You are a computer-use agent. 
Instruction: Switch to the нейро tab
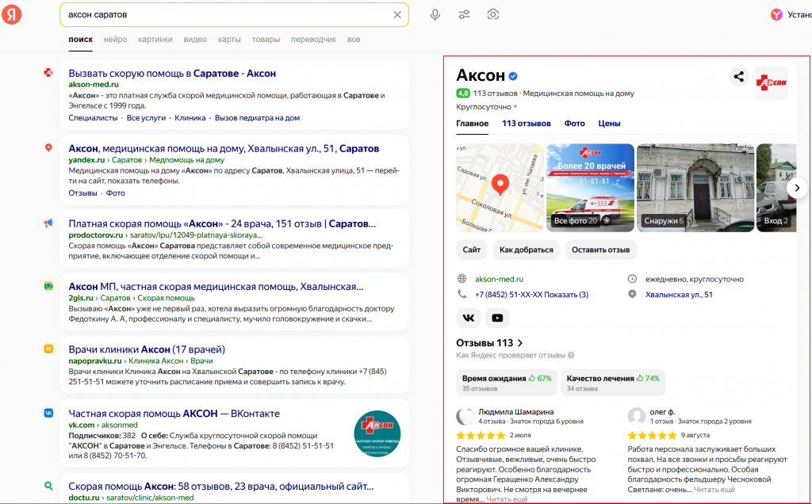tap(115, 40)
